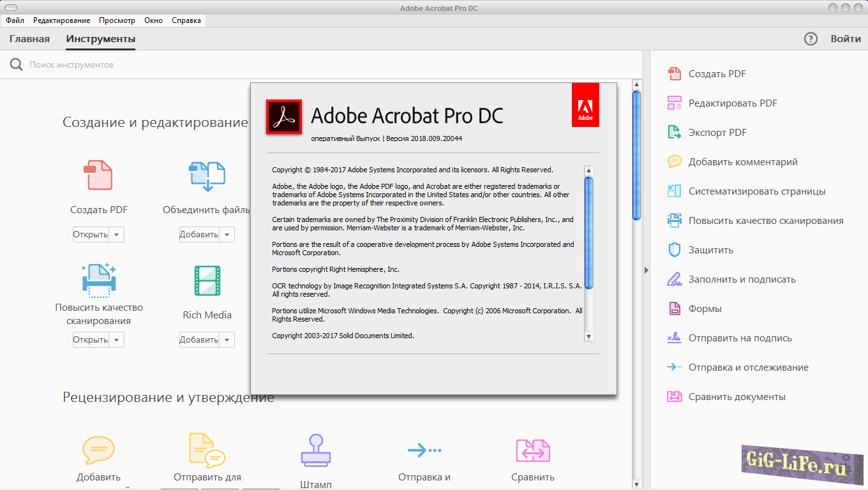Click the Compare Files icon at the bottom

(x=533, y=450)
